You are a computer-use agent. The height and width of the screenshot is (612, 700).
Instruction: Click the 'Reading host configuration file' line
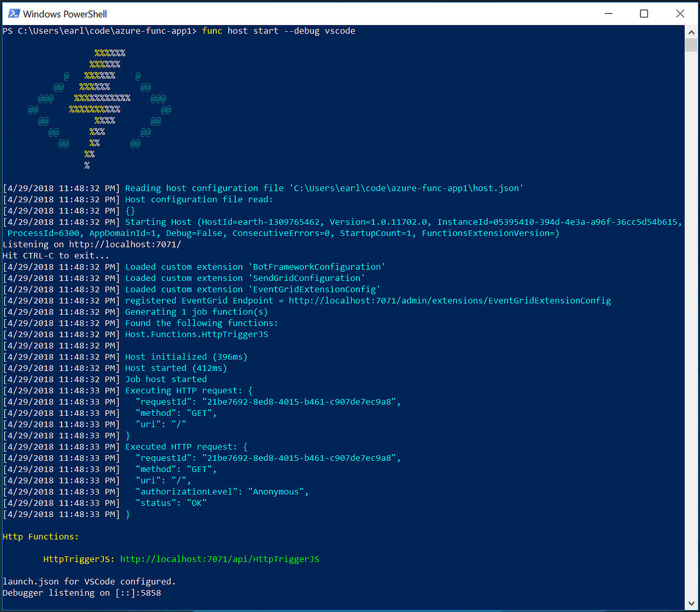coord(264,189)
